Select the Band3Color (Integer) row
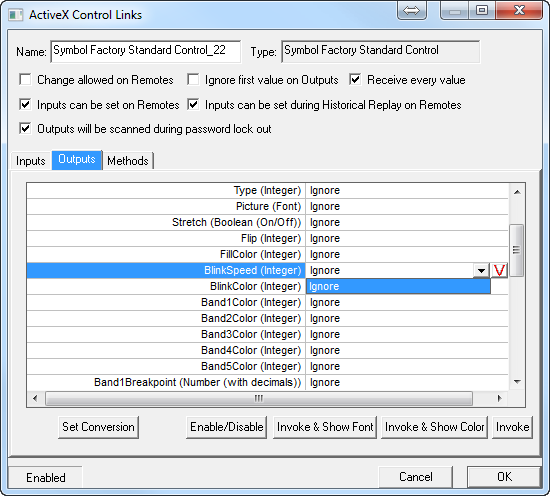 [267, 334]
